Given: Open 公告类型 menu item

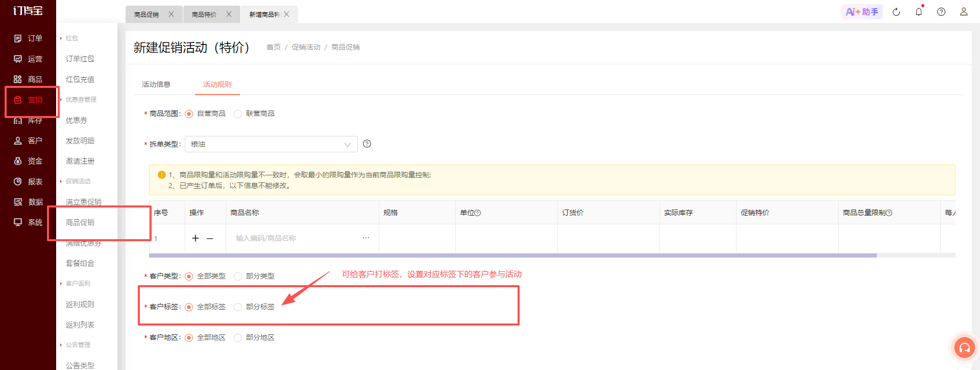Looking at the screenshot, I should (x=80, y=365).
